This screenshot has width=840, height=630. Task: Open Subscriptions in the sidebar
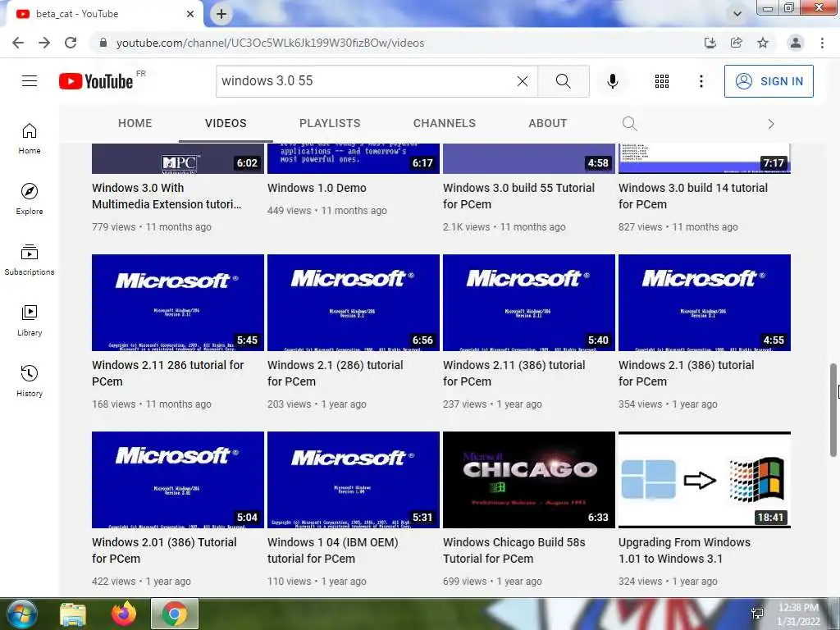coord(30,259)
